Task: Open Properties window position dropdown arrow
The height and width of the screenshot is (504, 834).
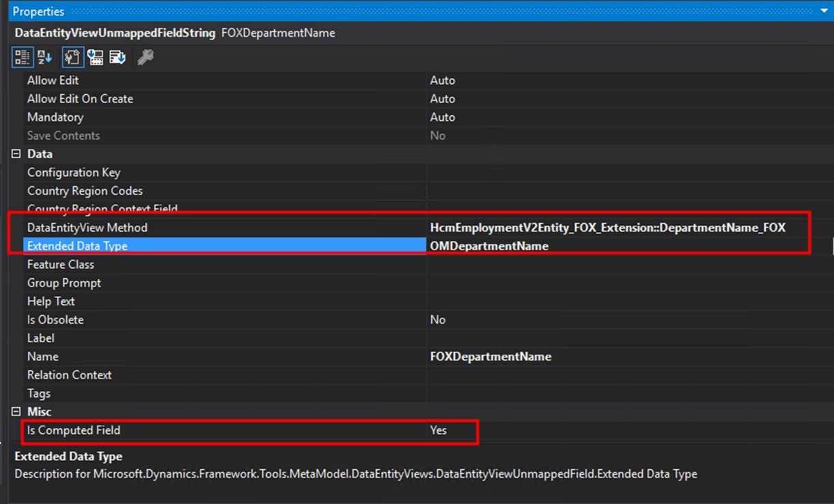Action: [x=824, y=12]
